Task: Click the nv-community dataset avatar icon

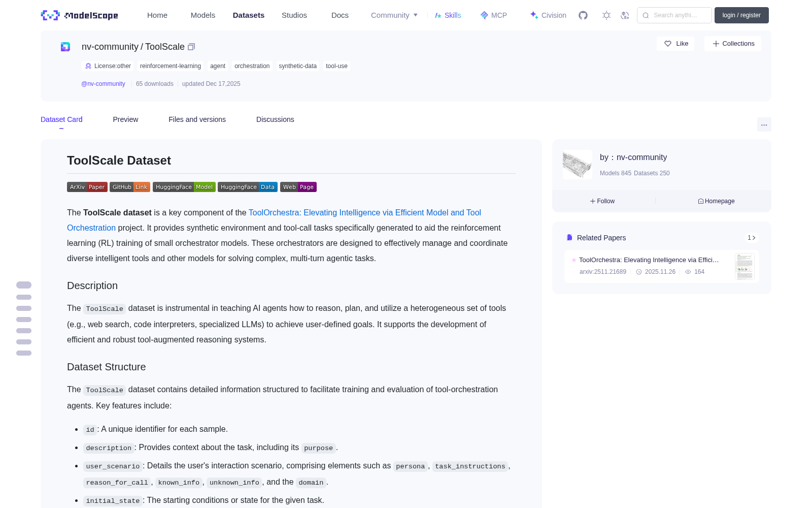Action: 65,47
